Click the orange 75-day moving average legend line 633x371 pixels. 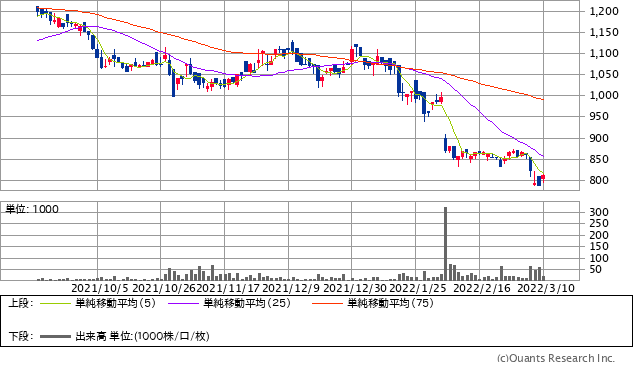[x=327, y=303]
